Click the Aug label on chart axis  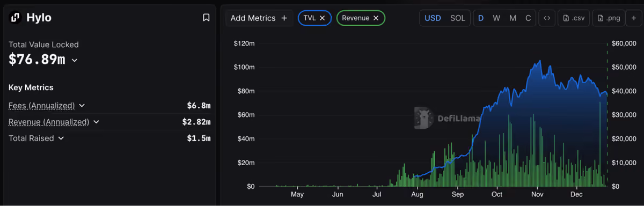(417, 194)
